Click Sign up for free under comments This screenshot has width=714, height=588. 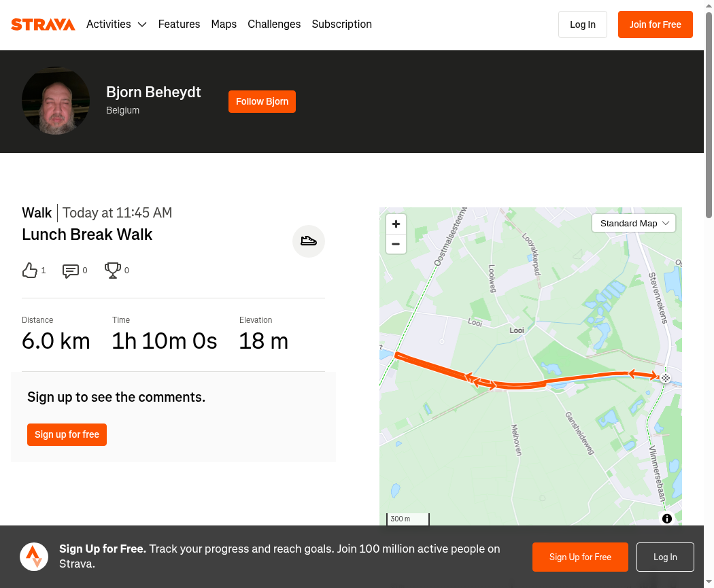click(67, 434)
